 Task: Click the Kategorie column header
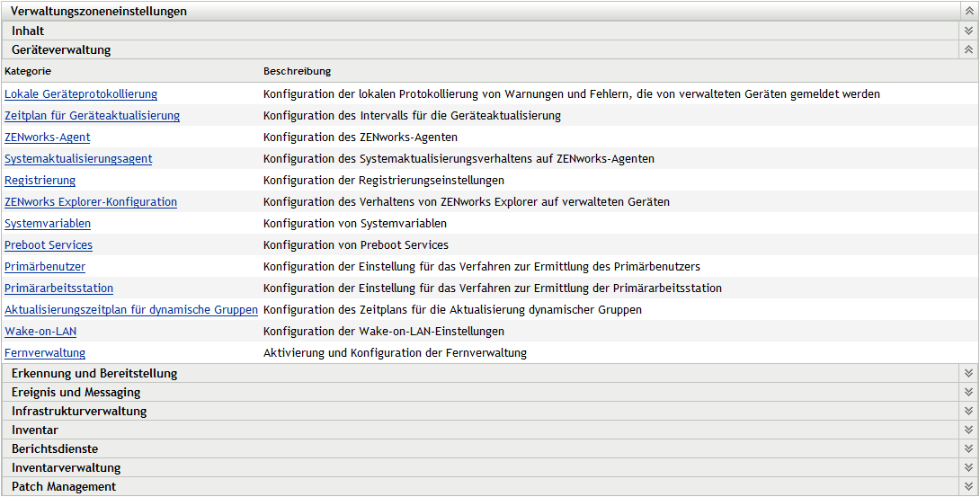point(28,71)
